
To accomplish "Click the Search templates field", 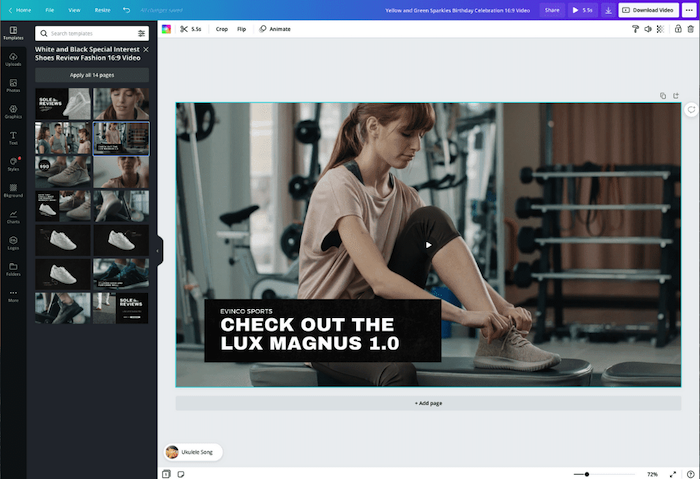I will [x=92, y=33].
